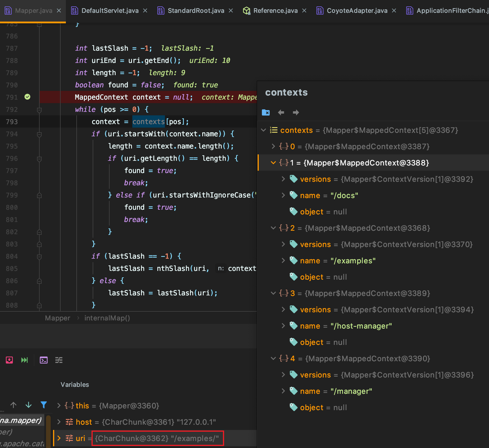Viewport: 489px width, 448px height.
Task: Click the Trace Current Stream Chain icon
Action: [x=59, y=360]
